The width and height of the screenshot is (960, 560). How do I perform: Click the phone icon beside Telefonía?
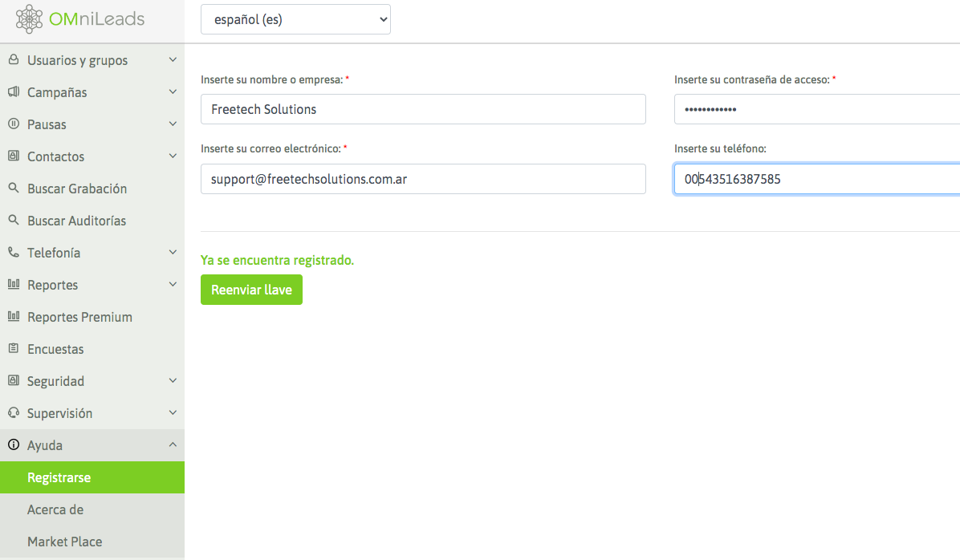click(13, 253)
